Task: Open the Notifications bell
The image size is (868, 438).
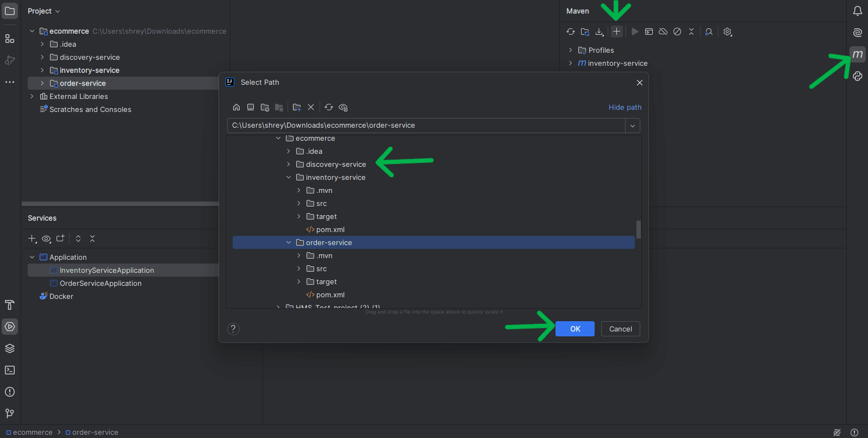Action: (858, 11)
